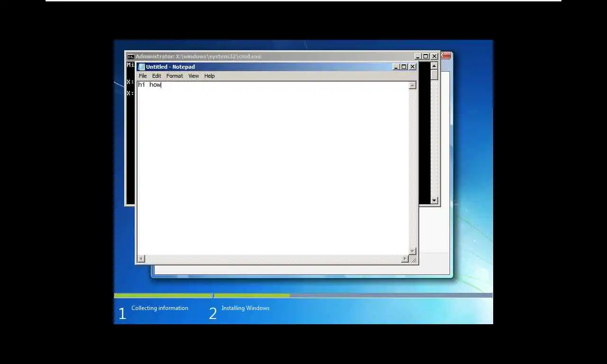Viewport: 607px width, 364px height.
Task: Close the Administrator cmd.exe window
Action: pyautogui.click(x=434, y=56)
